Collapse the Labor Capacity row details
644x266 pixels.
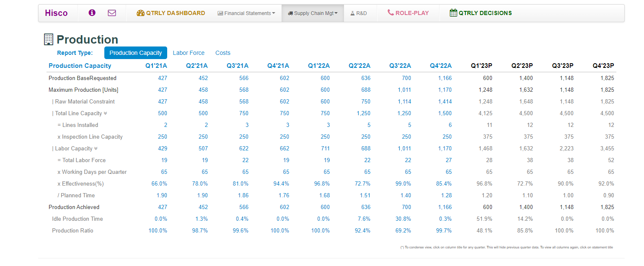coord(96,149)
